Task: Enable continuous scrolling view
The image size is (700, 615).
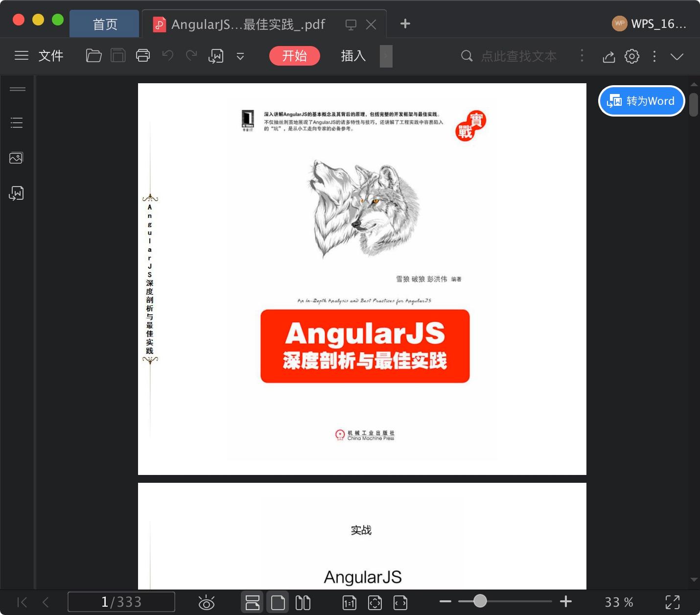Action: point(252,602)
